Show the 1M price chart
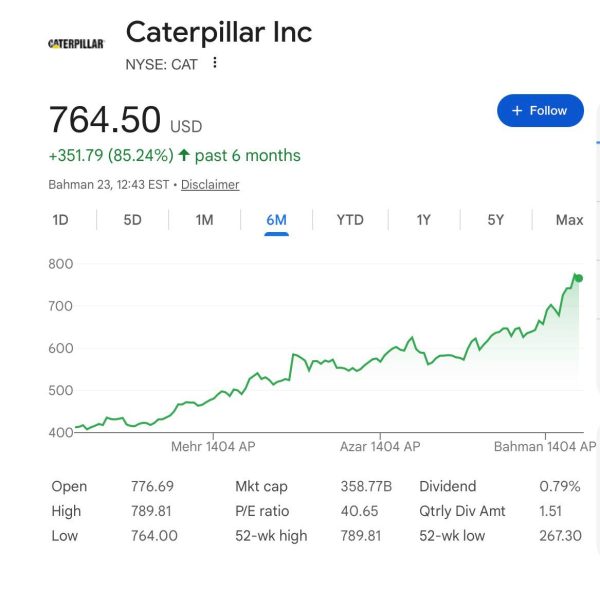 point(204,220)
